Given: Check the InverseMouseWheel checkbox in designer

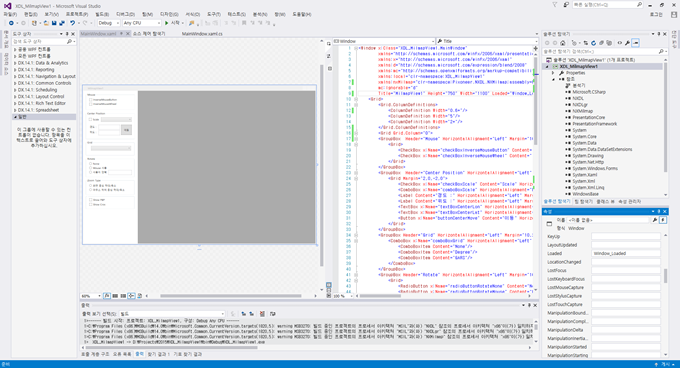Looking at the screenshot, I should point(91,104).
